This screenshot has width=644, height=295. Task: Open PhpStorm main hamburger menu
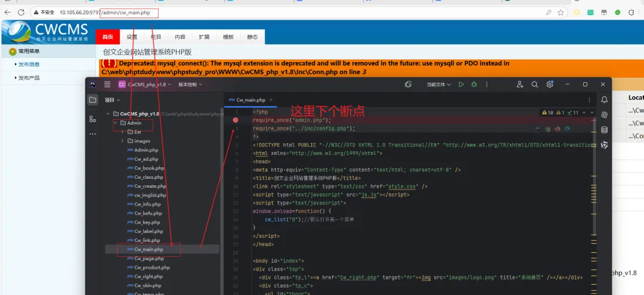point(107,84)
